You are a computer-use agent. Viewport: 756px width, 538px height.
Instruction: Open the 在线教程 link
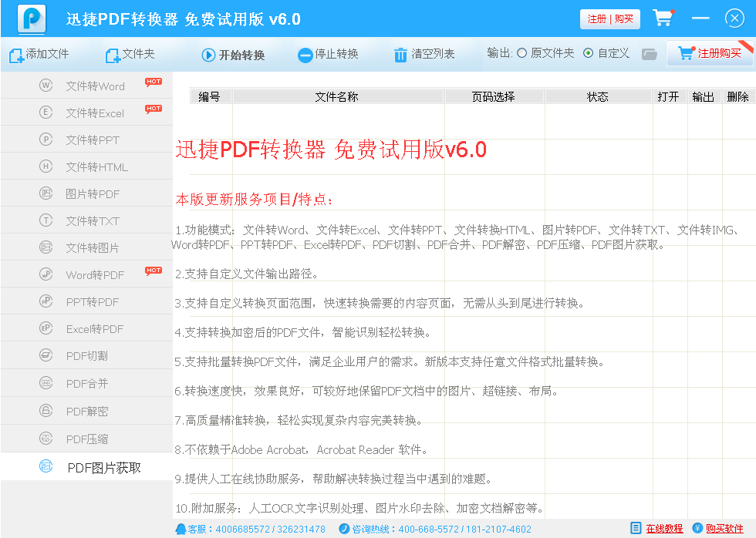[664, 529]
